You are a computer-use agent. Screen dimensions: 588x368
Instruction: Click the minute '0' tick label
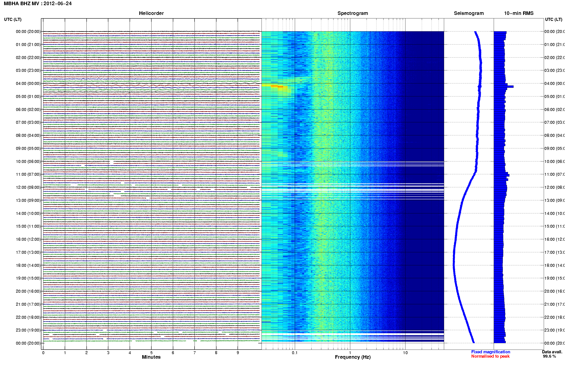click(x=43, y=353)
